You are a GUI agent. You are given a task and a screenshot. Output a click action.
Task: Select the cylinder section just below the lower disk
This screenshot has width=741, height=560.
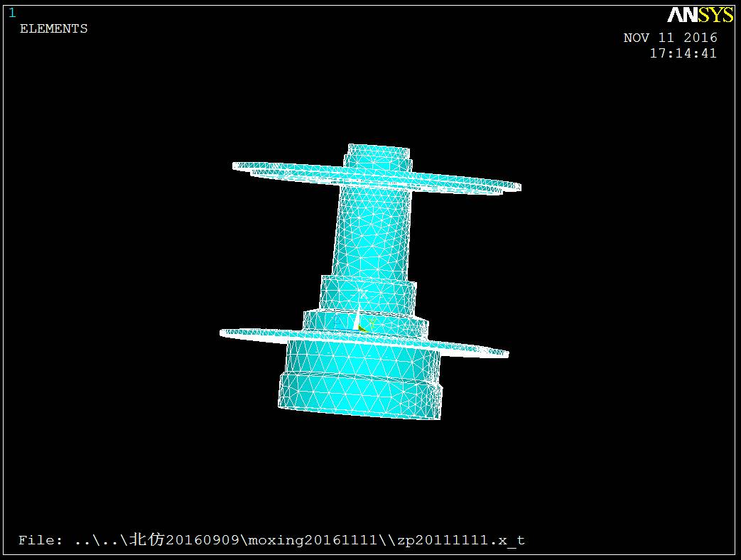click(x=362, y=358)
